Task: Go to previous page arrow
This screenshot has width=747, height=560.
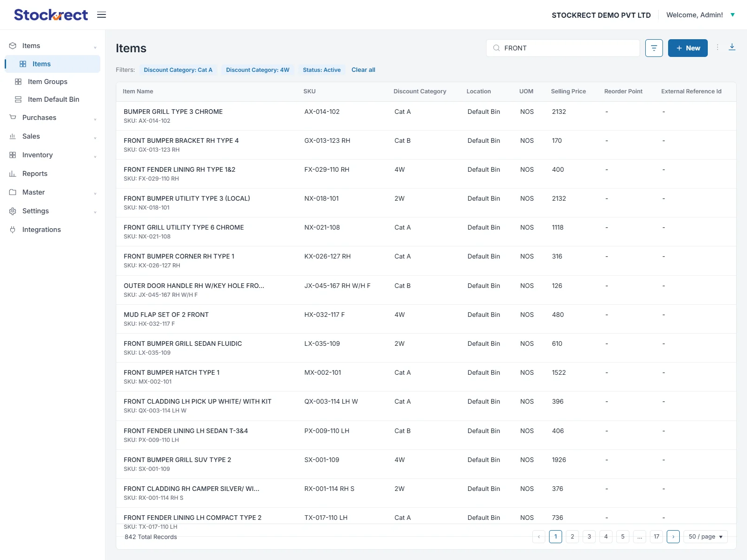Action: tap(539, 537)
